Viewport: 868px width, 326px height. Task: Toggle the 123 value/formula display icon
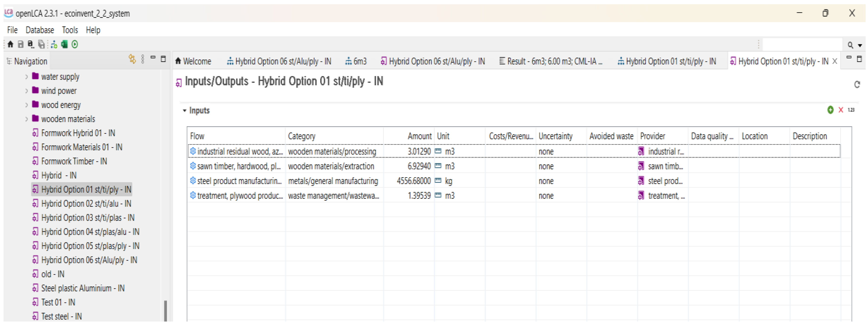(x=851, y=110)
